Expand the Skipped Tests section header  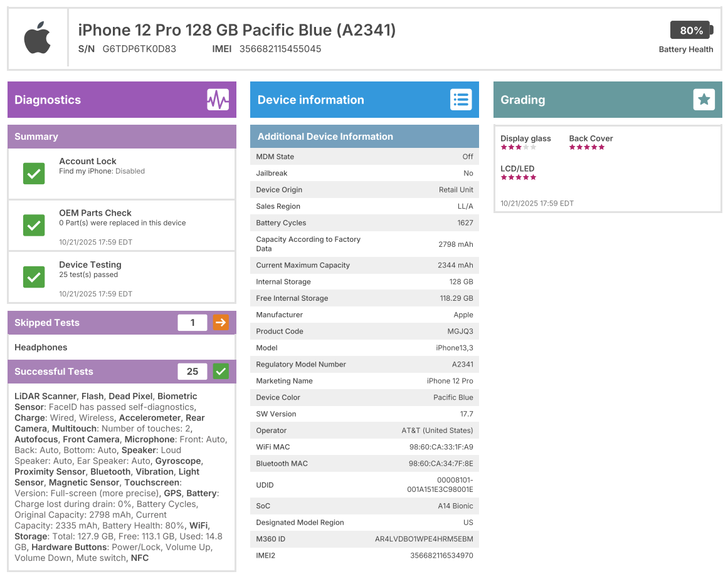pos(88,323)
